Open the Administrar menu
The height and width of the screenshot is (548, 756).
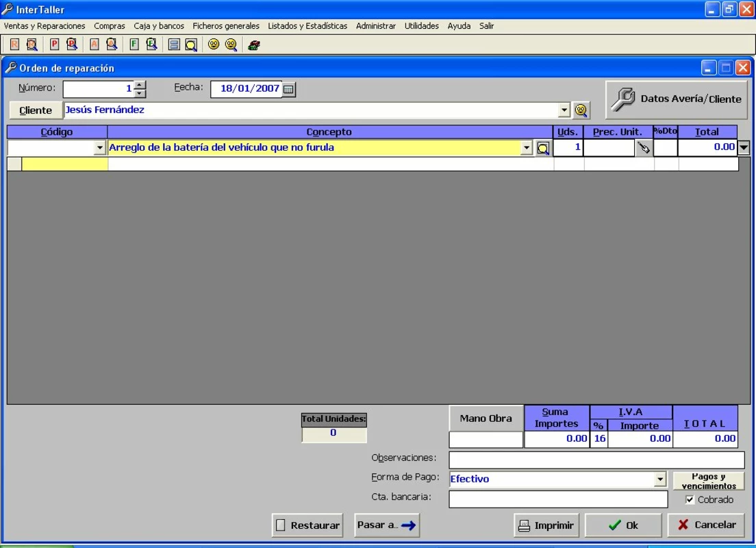click(376, 26)
